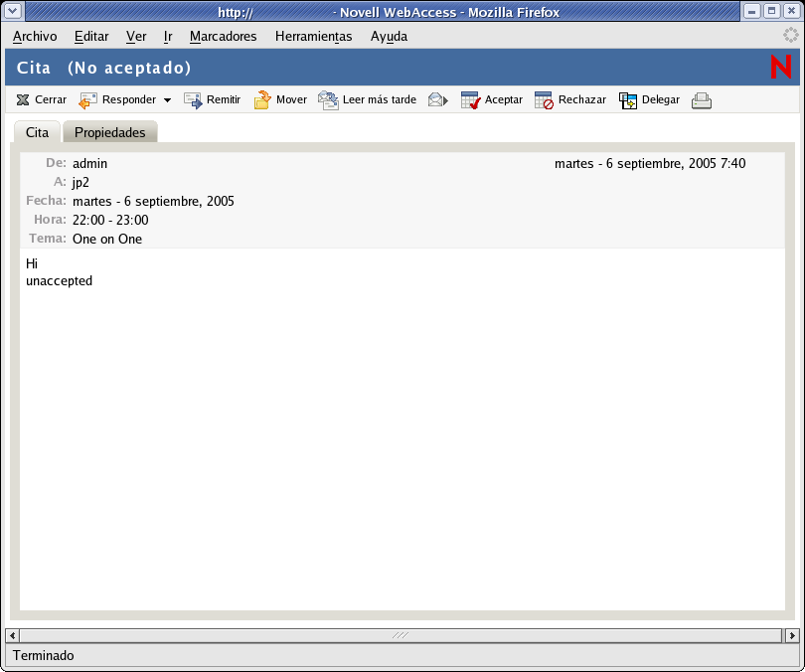Close the Firefox window
The image size is (805, 672).
coord(792,11)
